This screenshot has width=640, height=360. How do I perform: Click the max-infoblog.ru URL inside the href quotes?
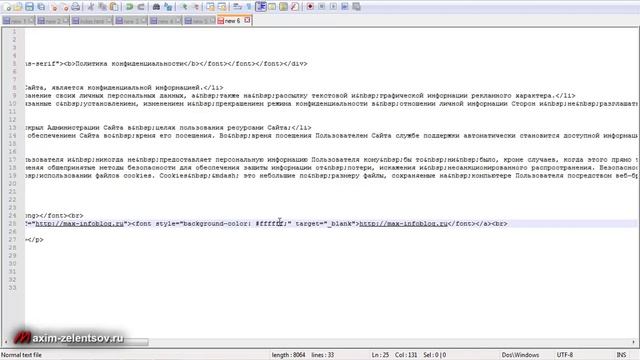pyautogui.click(x=80, y=224)
